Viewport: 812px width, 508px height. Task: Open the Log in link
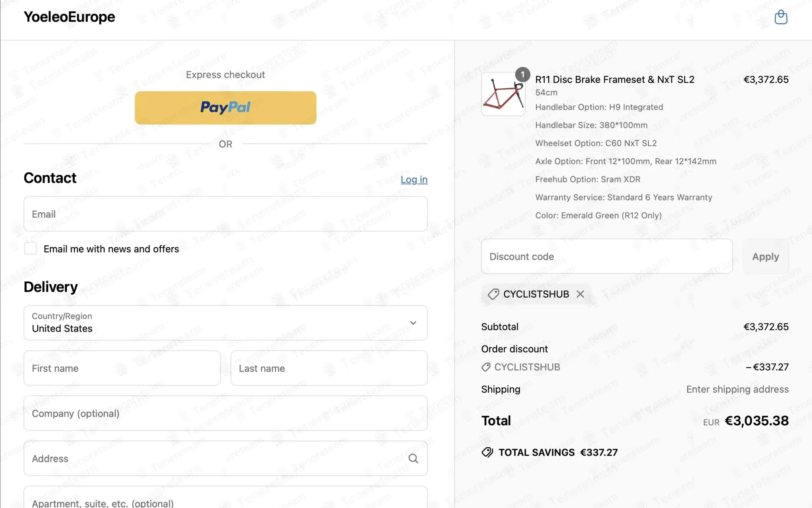(414, 179)
